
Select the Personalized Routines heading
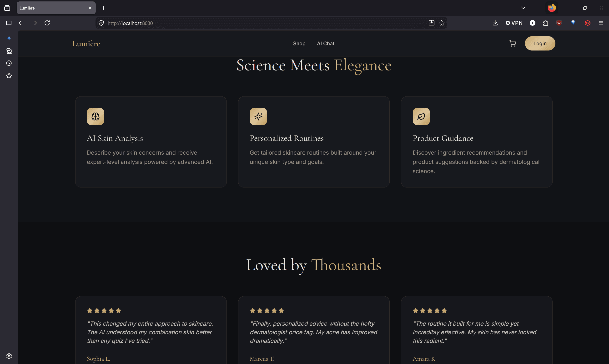pos(287,138)
